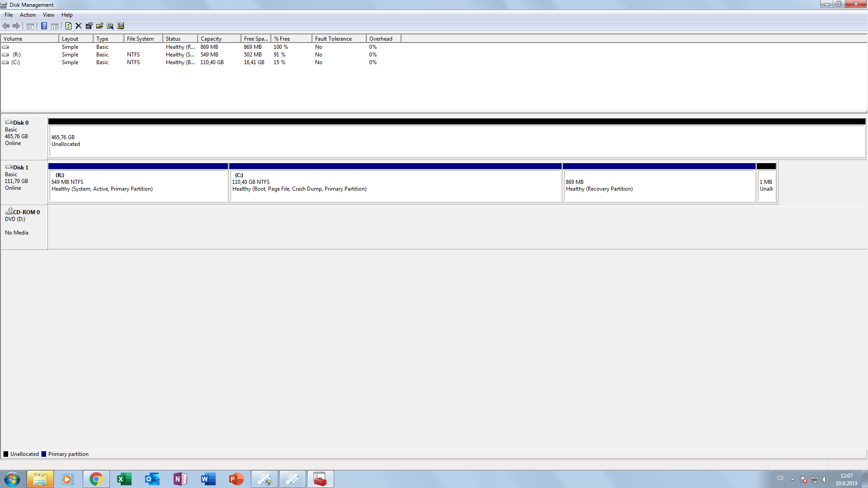Click the Properties toolbar icon
Image resolution: width=868 pixels, height=488 pixels.
[x=89, y=26]
